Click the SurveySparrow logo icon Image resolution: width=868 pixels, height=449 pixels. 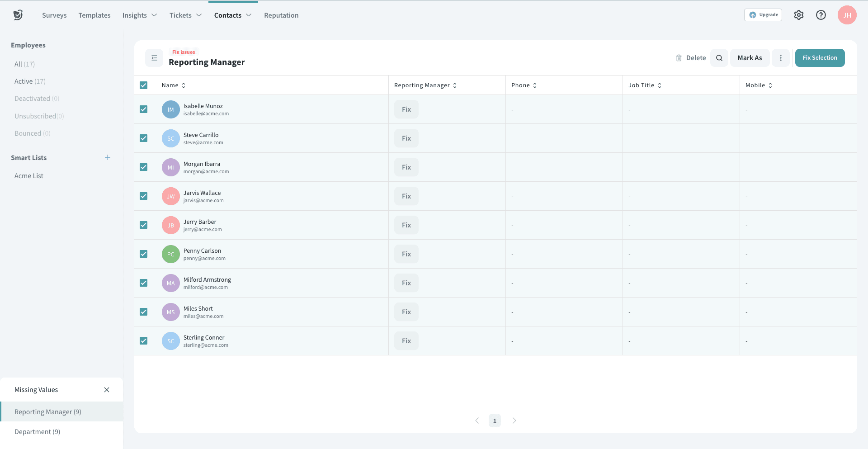coord(18,15)
